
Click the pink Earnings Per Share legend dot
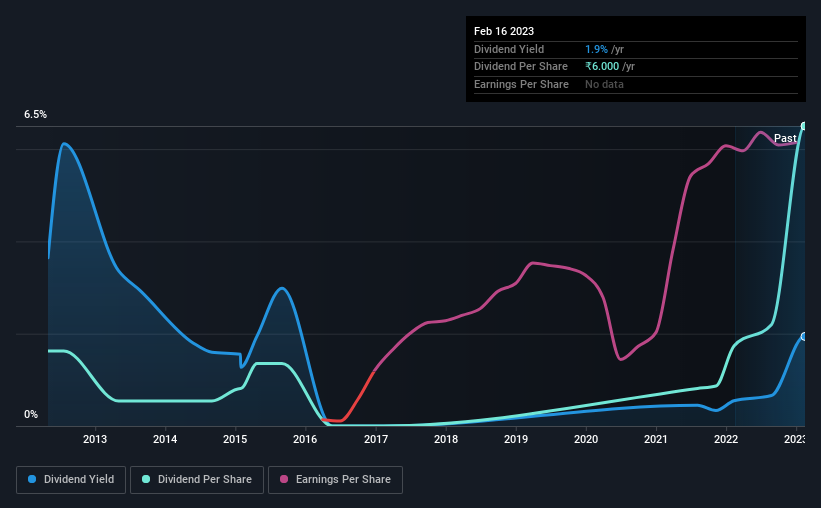point(284,479)
